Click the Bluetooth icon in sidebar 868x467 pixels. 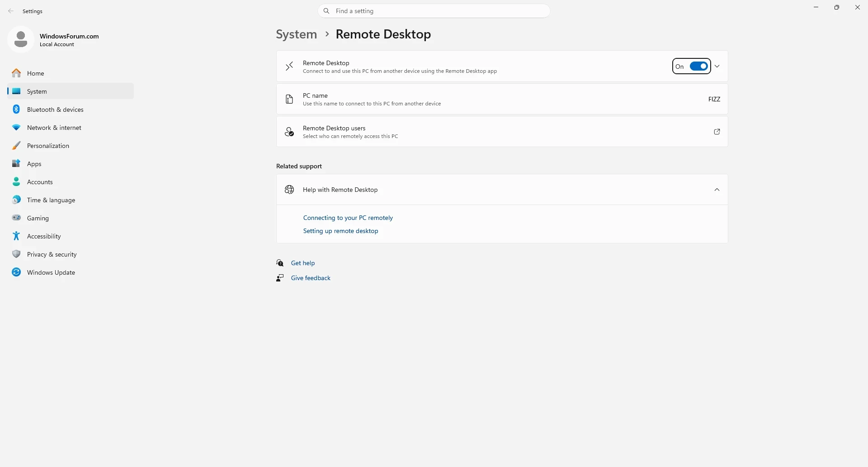coord(16,109)
